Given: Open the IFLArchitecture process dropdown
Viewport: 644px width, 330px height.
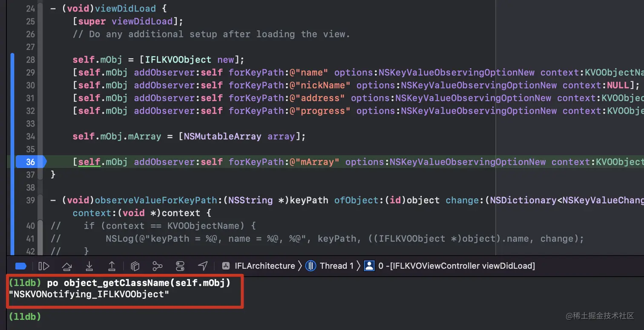Looking at the screenshot, I should pos(264,266).
